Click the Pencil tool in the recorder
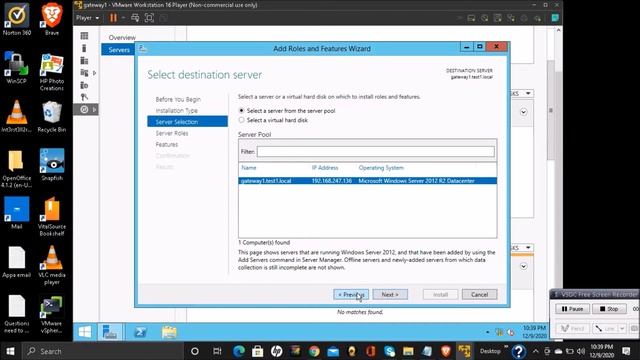The height and width of the screenshot is (360, 640). point(573,328)
